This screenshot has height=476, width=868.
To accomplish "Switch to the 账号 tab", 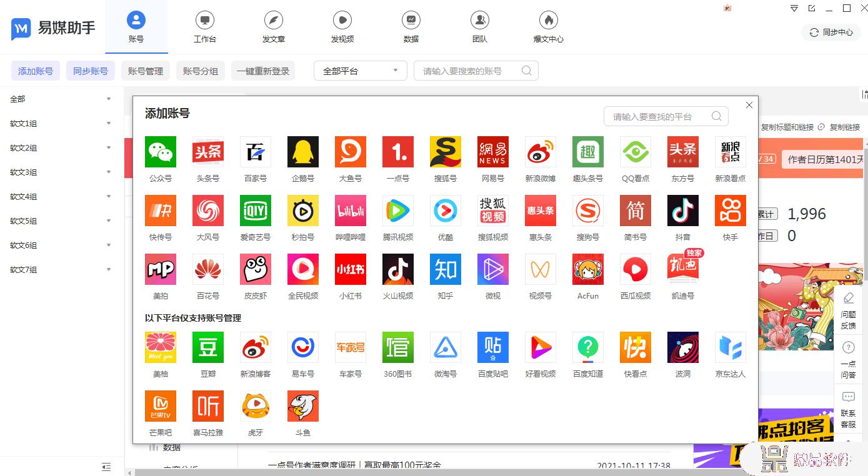I will pos(136,27).
